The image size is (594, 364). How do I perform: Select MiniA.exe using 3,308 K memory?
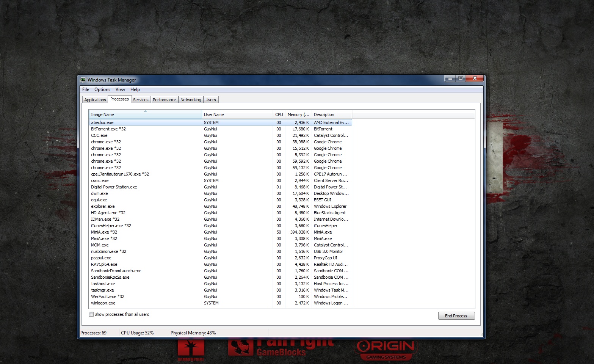click(221, 238)
